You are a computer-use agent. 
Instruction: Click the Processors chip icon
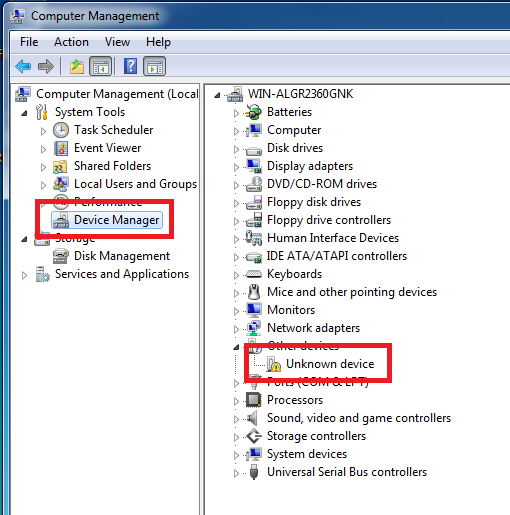[x=254, y=400]
